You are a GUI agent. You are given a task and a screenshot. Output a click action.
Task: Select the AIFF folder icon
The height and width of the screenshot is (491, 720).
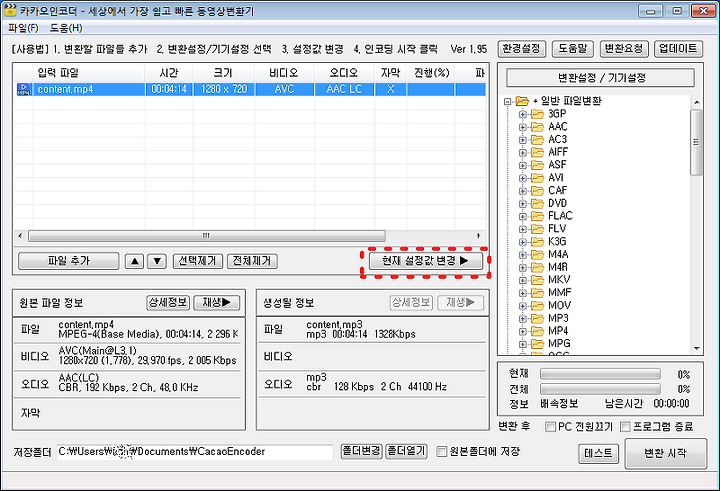[x=537, y=152]
